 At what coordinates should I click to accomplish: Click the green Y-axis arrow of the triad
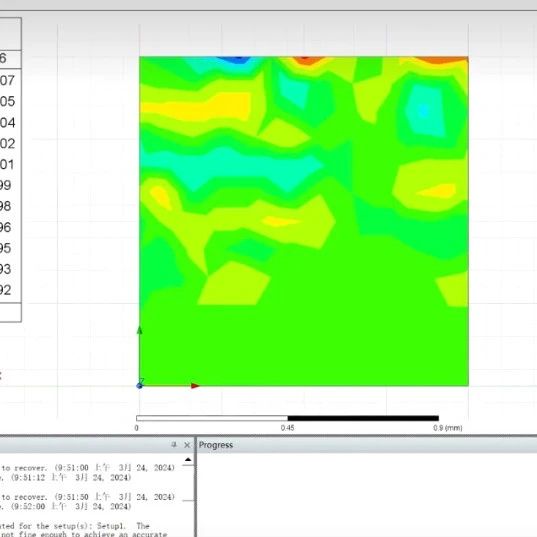tap(139, 330)
